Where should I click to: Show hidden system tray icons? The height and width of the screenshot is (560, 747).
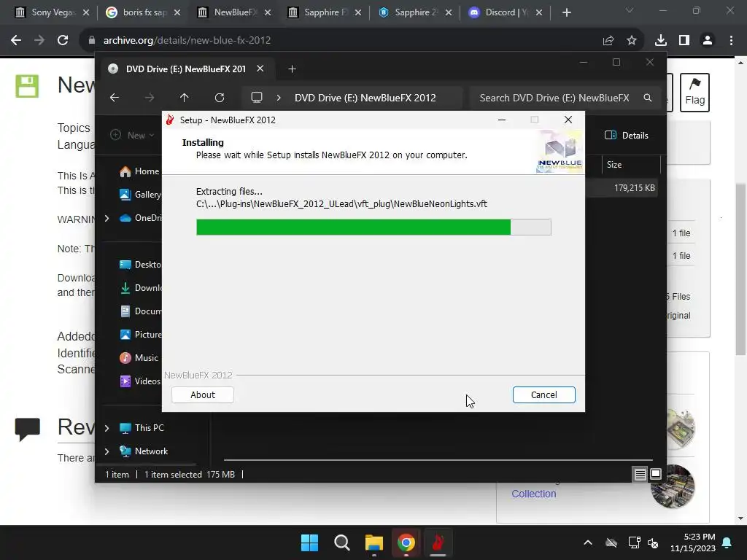(588, 542)
